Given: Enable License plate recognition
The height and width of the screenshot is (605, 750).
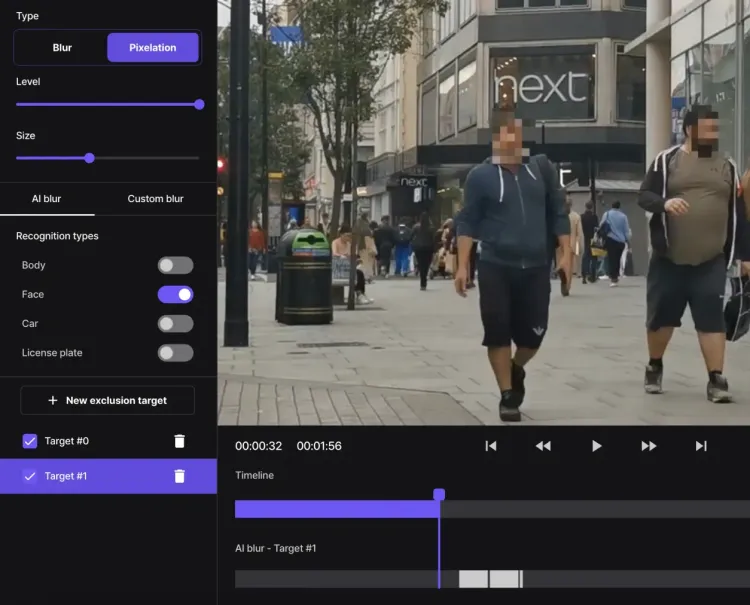Looking at the screenshot, I should click(175, 353).
